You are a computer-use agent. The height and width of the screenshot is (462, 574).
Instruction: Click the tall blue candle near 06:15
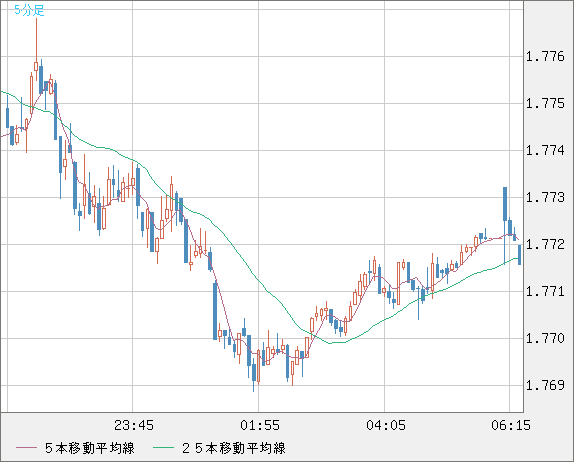click(x=505, y=204)
